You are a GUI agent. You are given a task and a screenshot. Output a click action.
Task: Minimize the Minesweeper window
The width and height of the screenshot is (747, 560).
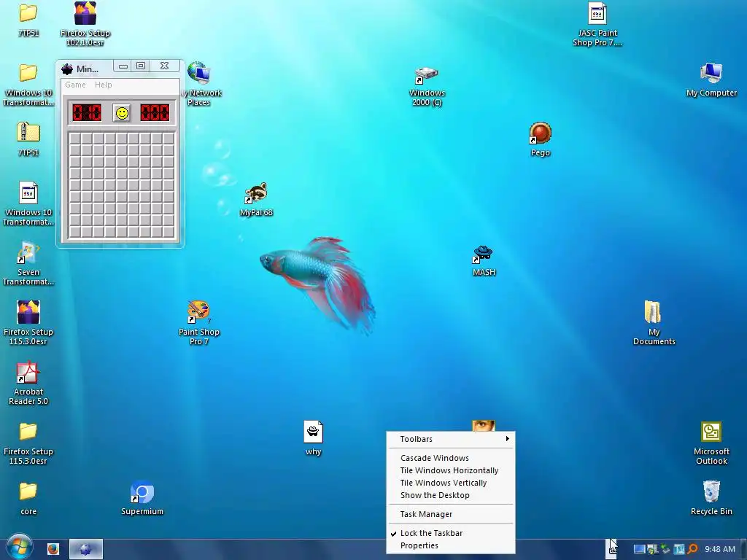pos(123,66)
